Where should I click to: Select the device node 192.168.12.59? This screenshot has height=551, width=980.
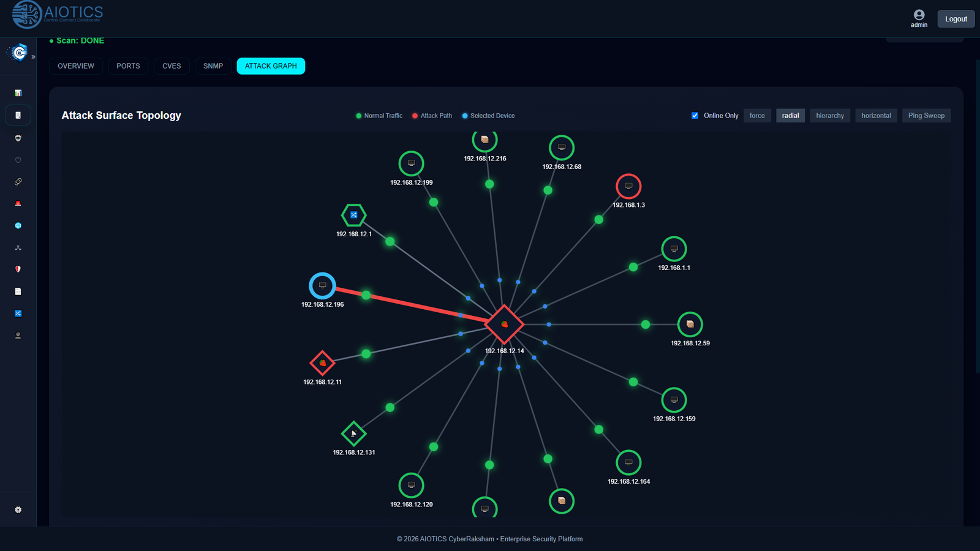[x=690, y=324]
